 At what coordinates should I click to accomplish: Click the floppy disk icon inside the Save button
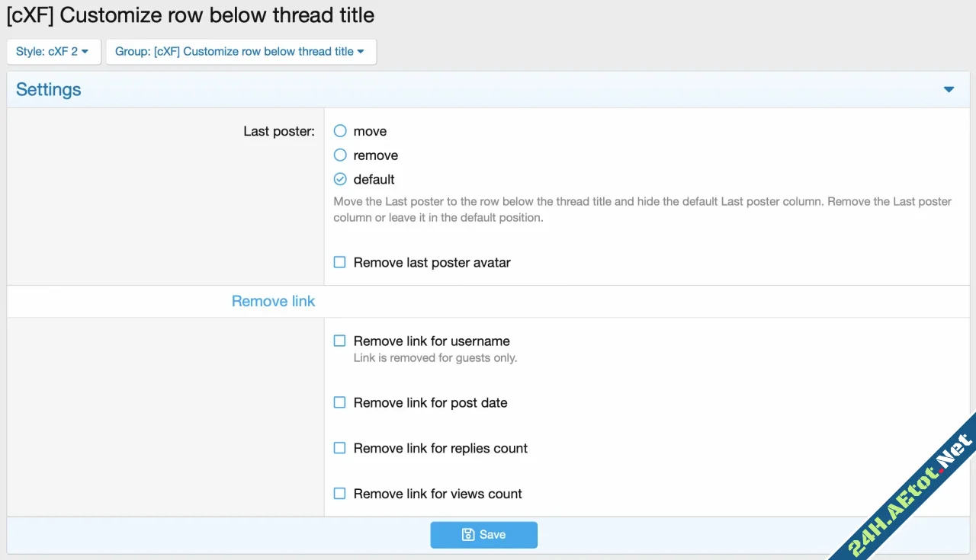467,534
